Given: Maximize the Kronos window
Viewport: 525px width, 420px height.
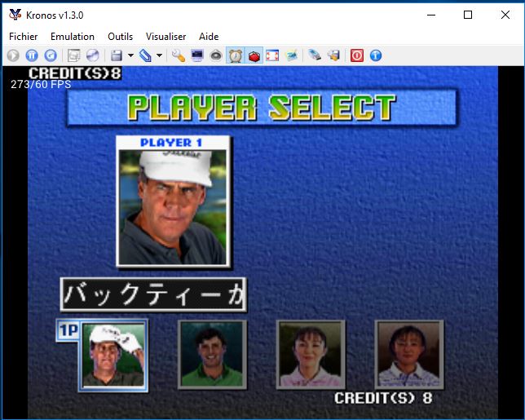Looking at the screenshot, I should click(x=468, y=15).
